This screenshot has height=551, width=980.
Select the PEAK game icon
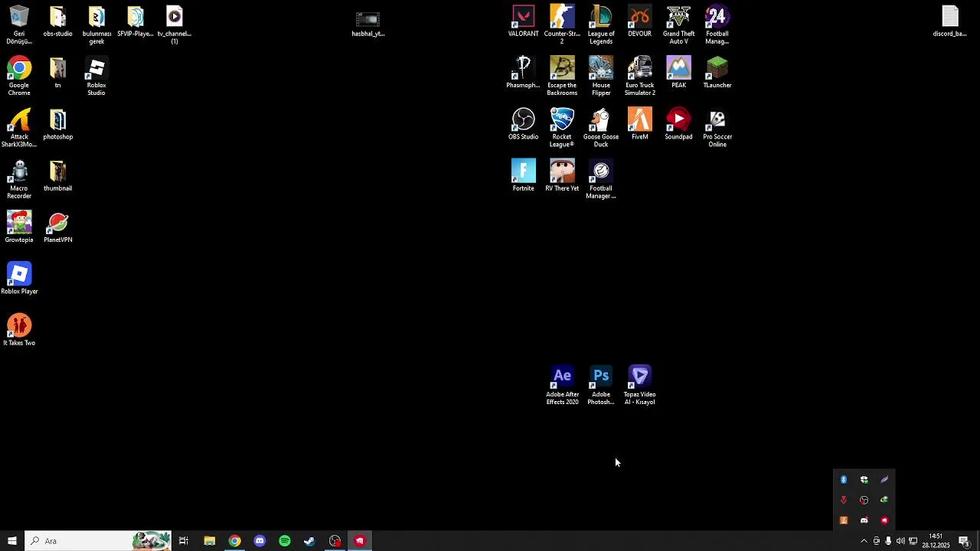tap(678, 73)
